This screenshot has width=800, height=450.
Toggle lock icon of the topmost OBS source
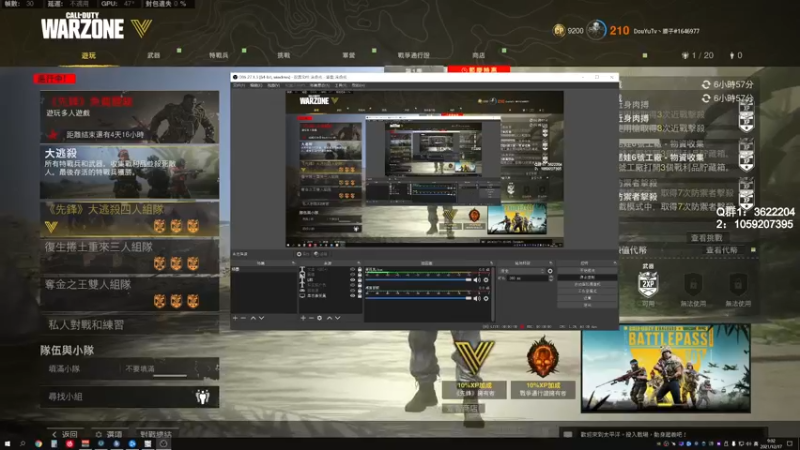point(359,269)
